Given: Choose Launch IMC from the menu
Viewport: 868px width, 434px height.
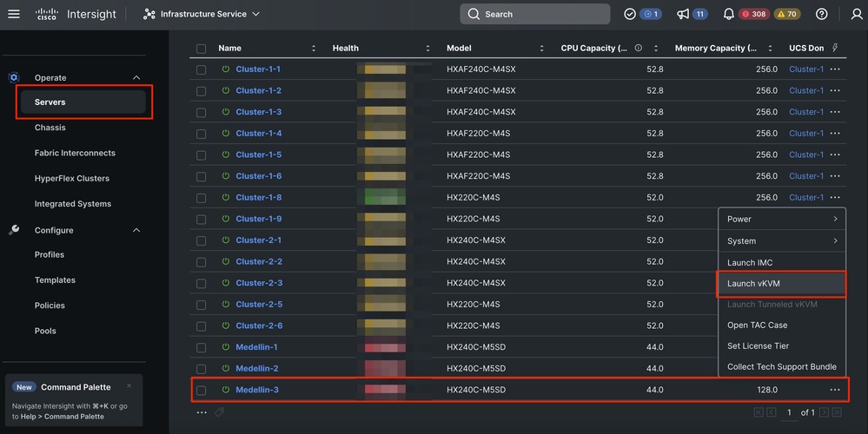Looking at the screenshot, I should pos(782,263).
